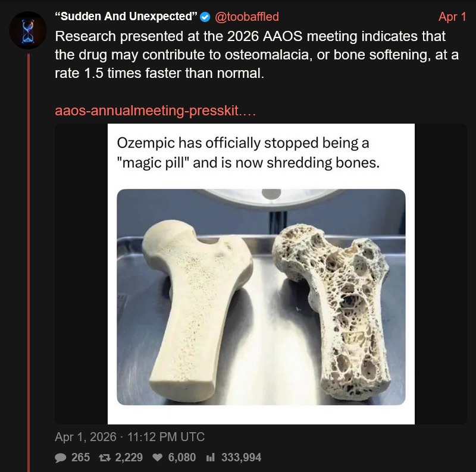Viewport: 476px width, 472px height.
Task: Follow the aaos-annualmeeting-presskit link
Action: coord(155,111)
